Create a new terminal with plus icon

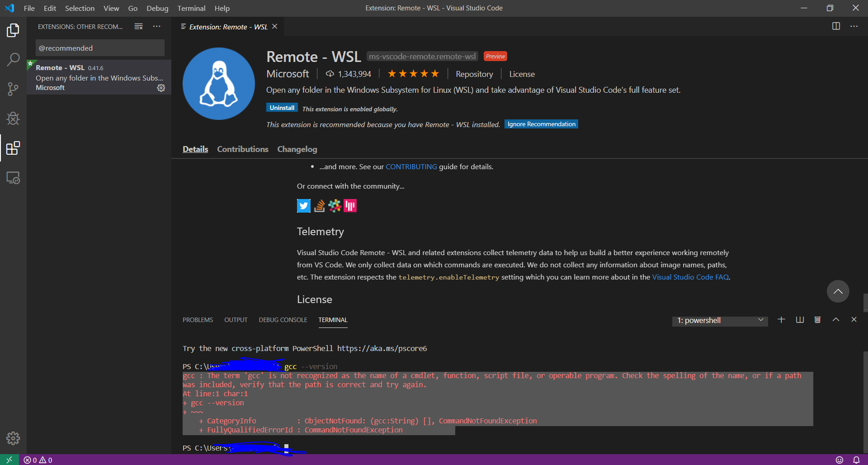coord(781,320)
